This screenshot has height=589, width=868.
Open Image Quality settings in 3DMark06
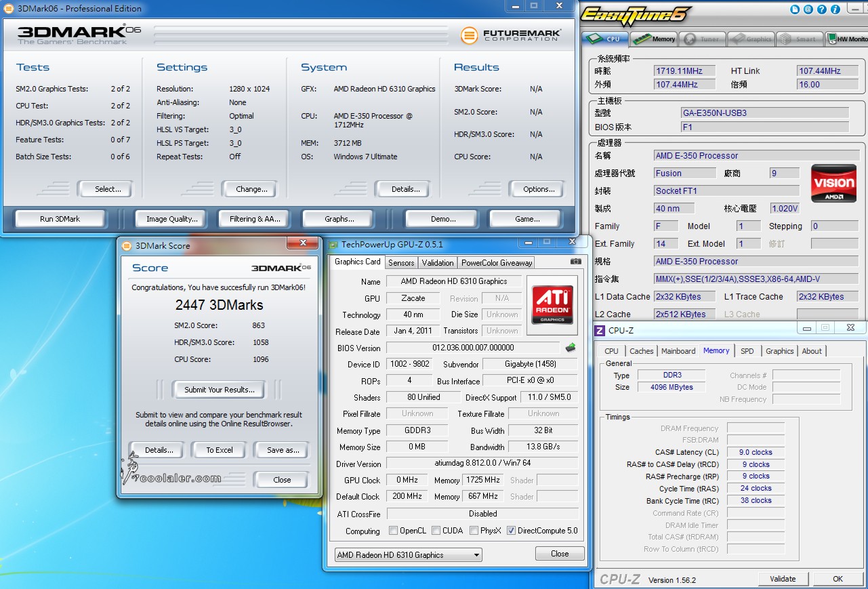(172, 219)
